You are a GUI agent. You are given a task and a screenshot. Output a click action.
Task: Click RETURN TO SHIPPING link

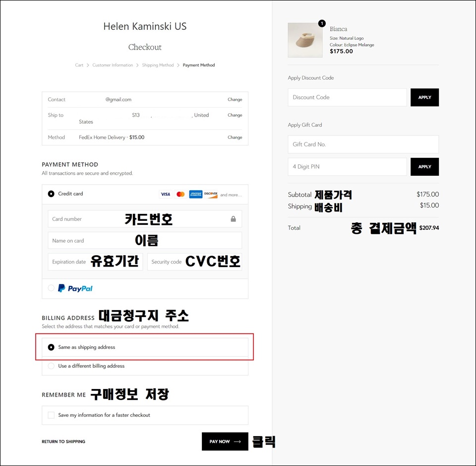click(63, 441)
